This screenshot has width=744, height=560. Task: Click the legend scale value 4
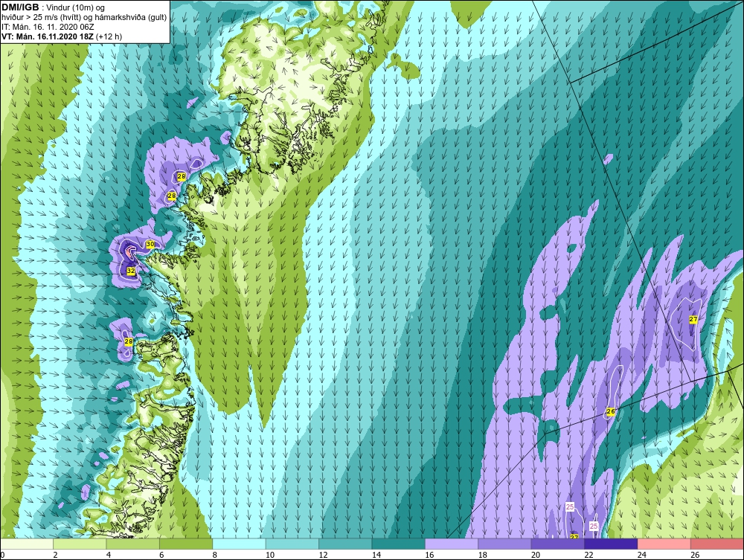(109, 556)
